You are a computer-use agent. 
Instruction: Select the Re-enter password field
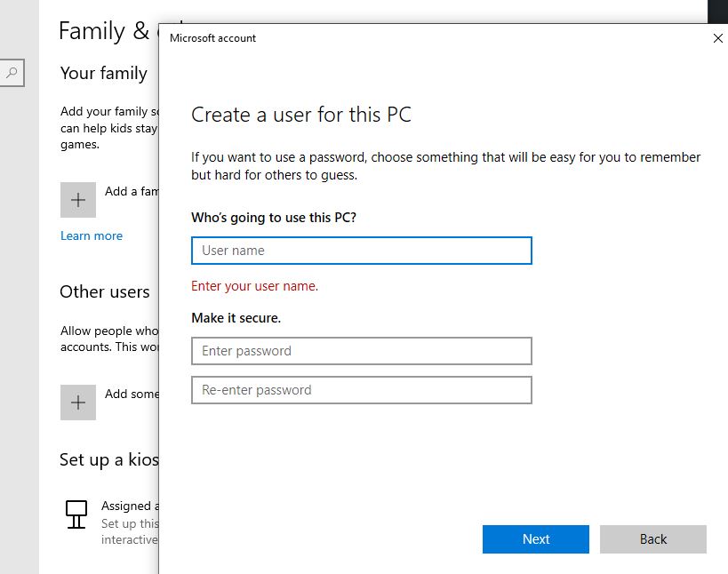[361, 390]
